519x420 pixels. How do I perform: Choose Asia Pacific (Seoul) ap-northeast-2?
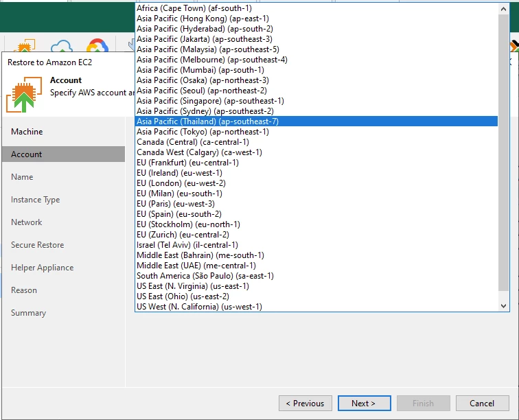click(x=316, y=91)
